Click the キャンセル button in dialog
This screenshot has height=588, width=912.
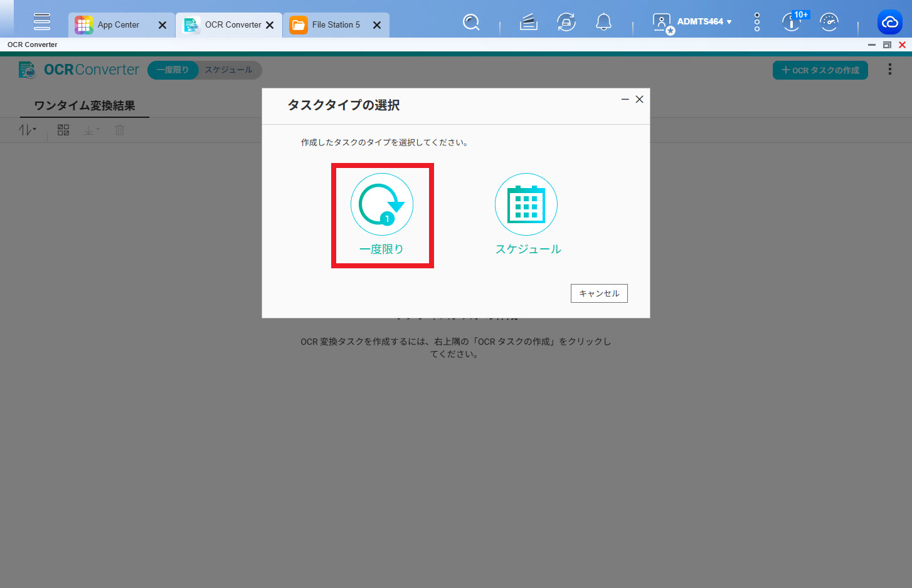598,293
